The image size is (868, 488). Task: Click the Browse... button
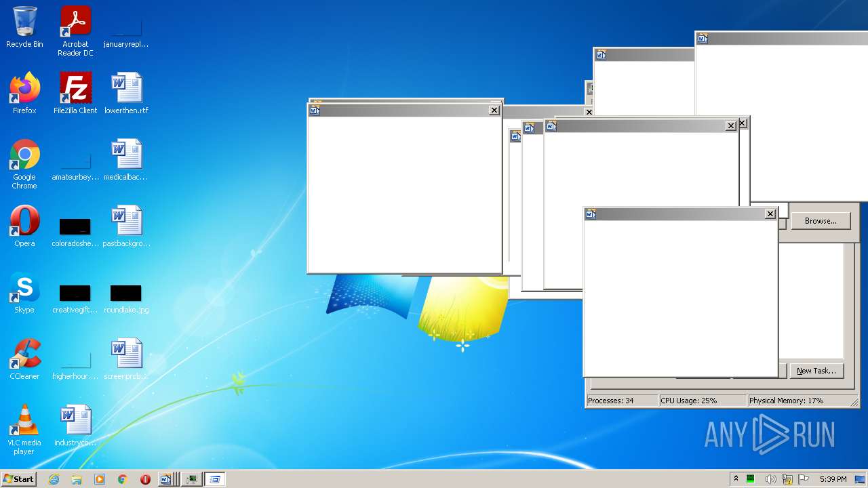click(821, 221)
